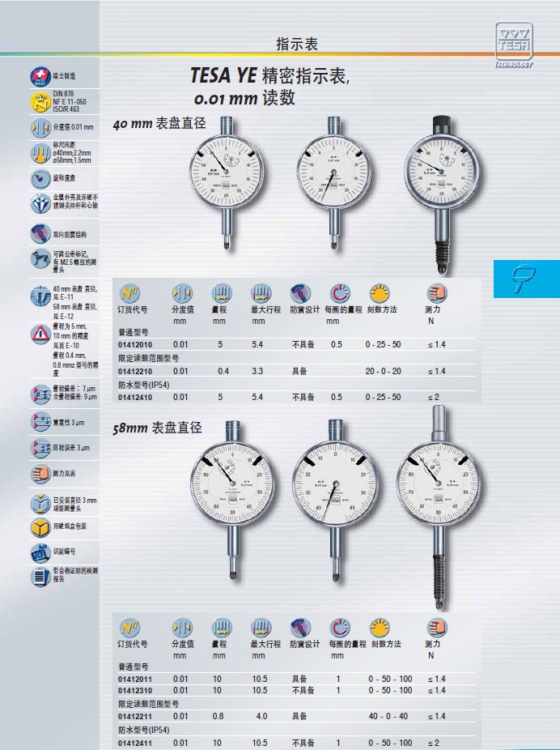Click the middle 40 mm dial gauge image
The image size is (560, 750).
click(x=334, y=182)
